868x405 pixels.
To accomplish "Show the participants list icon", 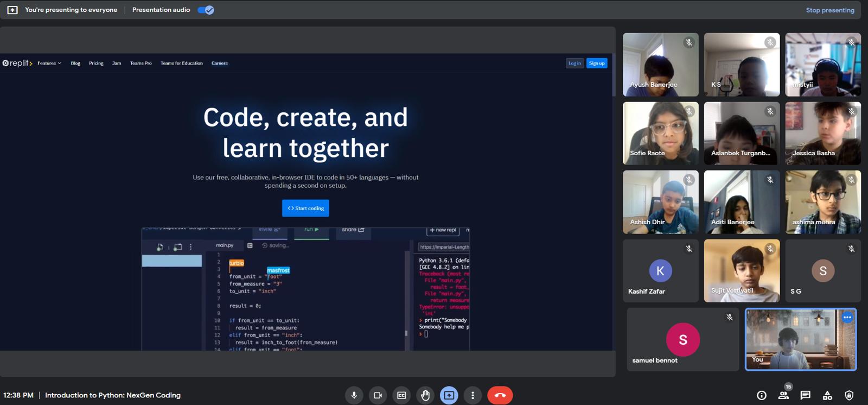I will pos(783,395).
